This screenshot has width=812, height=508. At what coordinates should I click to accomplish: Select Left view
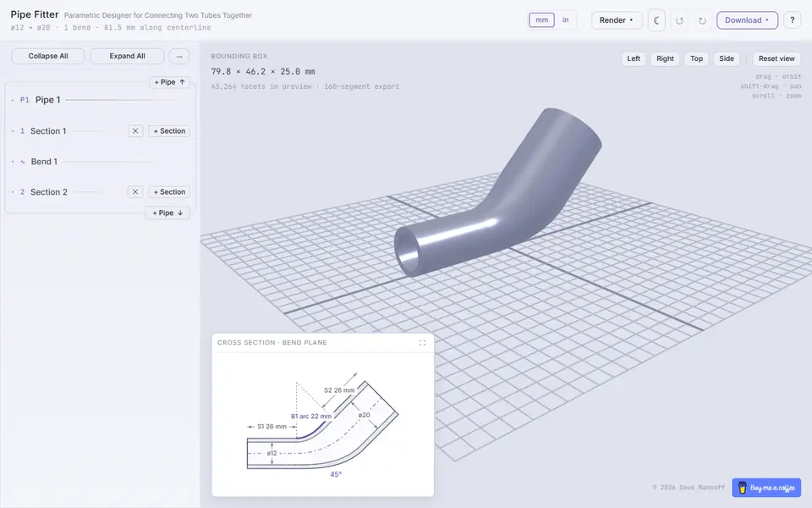coord(634,58)
